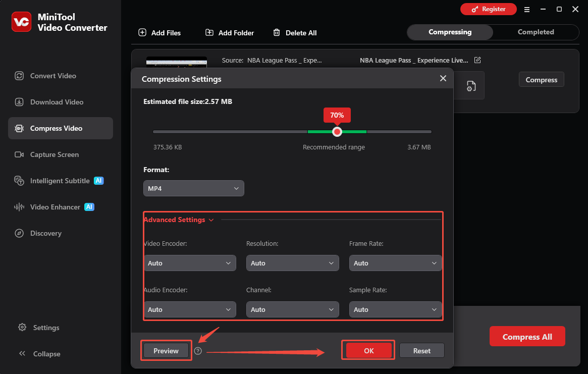Click the MiniTool Video Converter logo icon
This screenshot has height=374, width=588.
(21, 22)
